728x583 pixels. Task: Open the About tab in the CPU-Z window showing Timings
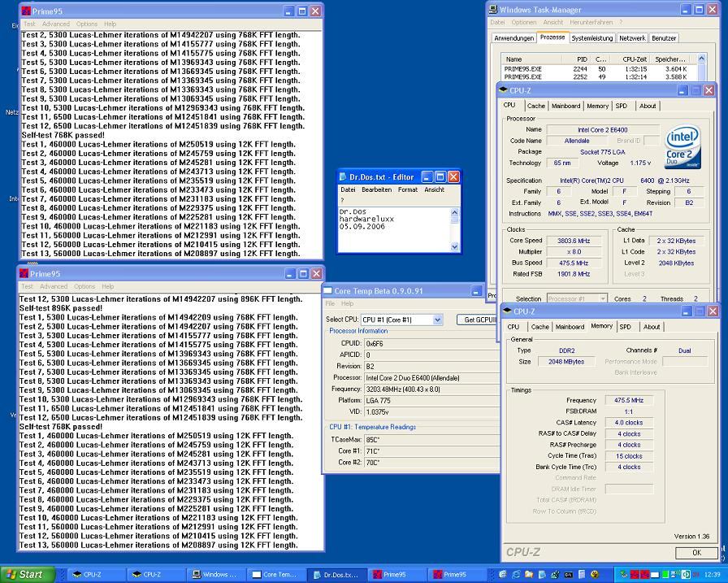point(652,327)
